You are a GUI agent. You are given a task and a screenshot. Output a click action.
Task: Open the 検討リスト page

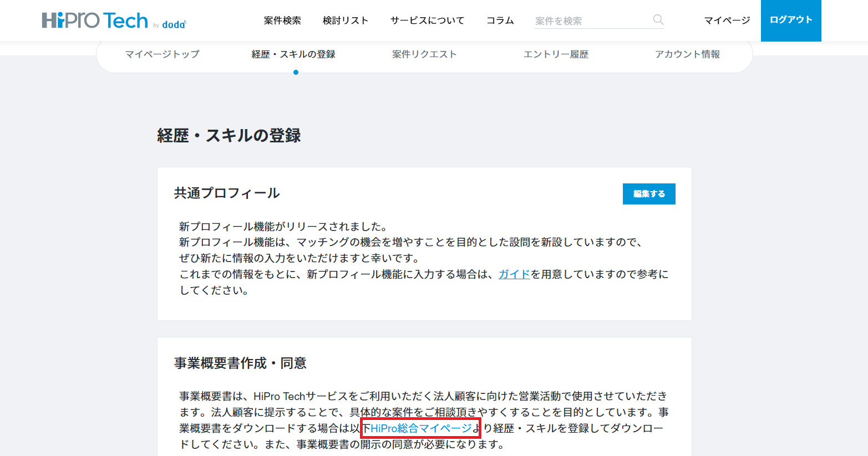344,20
